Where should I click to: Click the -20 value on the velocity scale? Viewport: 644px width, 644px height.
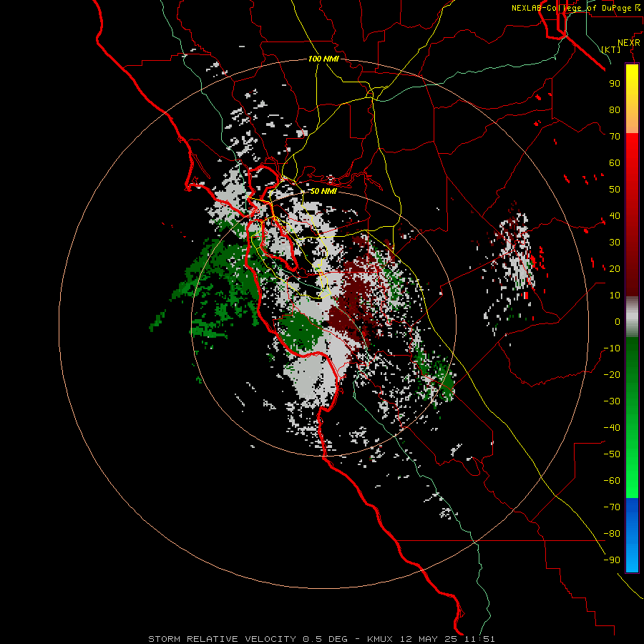tap(612, 374)
